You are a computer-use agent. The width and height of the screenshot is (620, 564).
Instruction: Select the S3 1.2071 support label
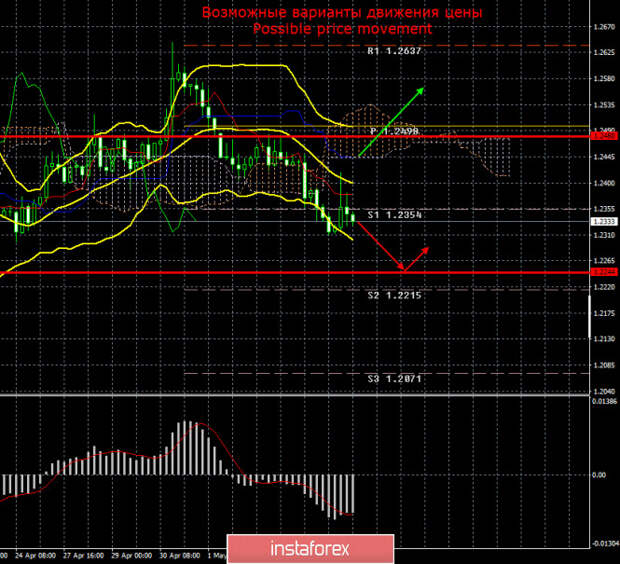tap(395, 379)
